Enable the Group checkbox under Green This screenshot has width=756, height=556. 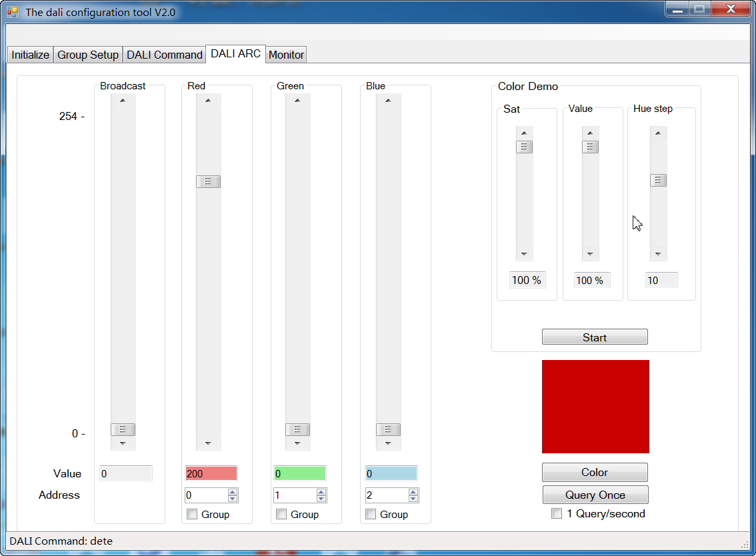pos(281,514)
